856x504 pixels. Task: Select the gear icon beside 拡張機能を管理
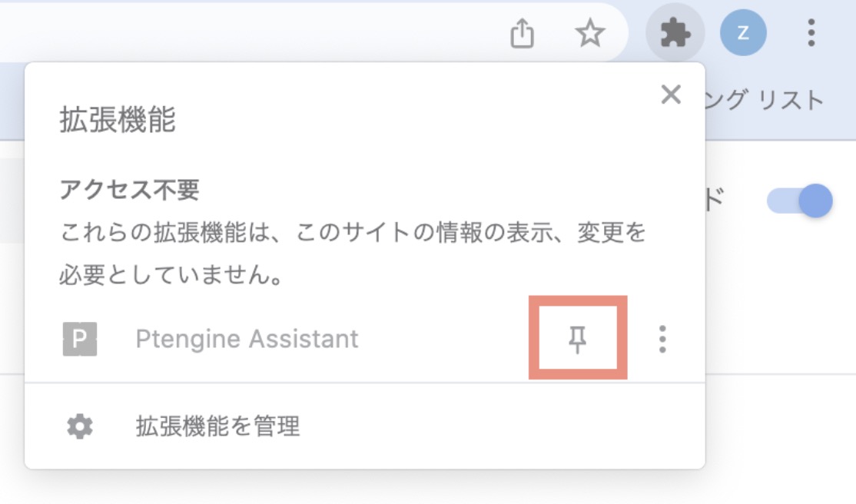coord(80,426)
